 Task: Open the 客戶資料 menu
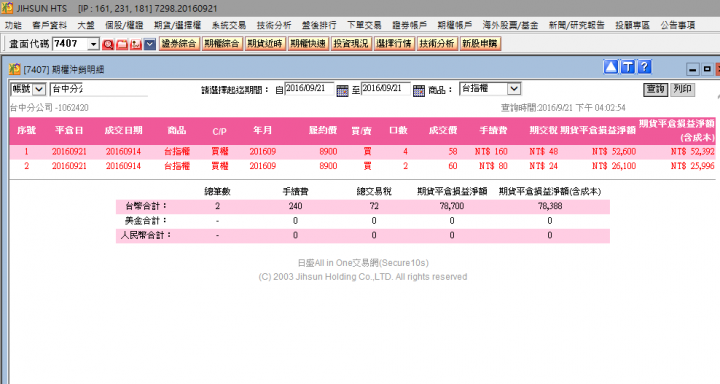[50, 25]
